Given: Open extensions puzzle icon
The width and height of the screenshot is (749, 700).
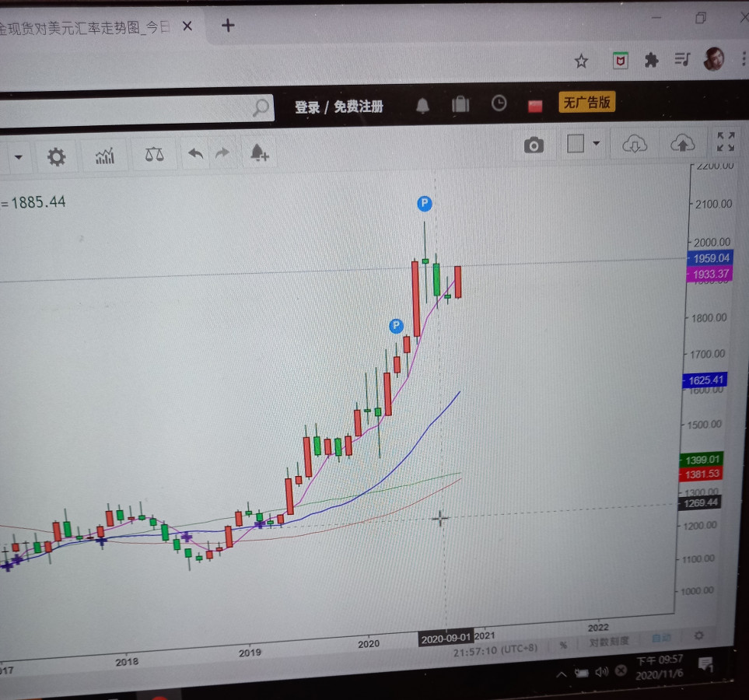Looking at the screenshot, I should point(651,60).
